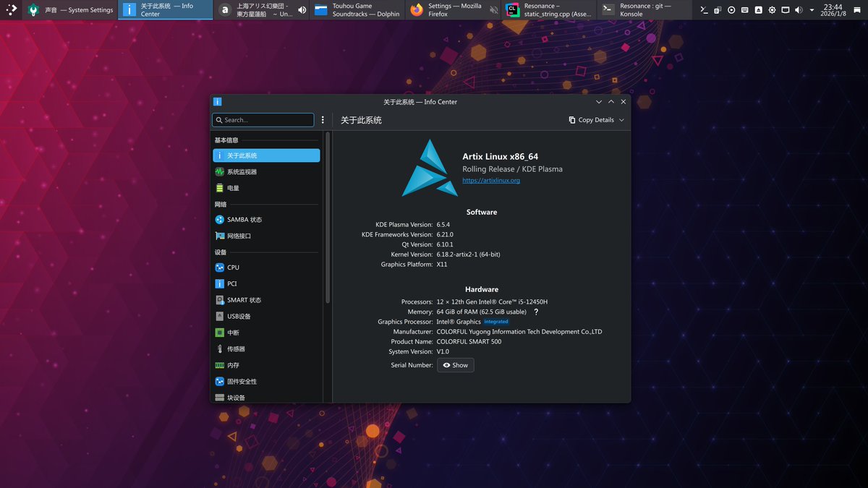The image size is (868, 488).
Task: Click the show desktop panel icon
Action: (857, 10)
